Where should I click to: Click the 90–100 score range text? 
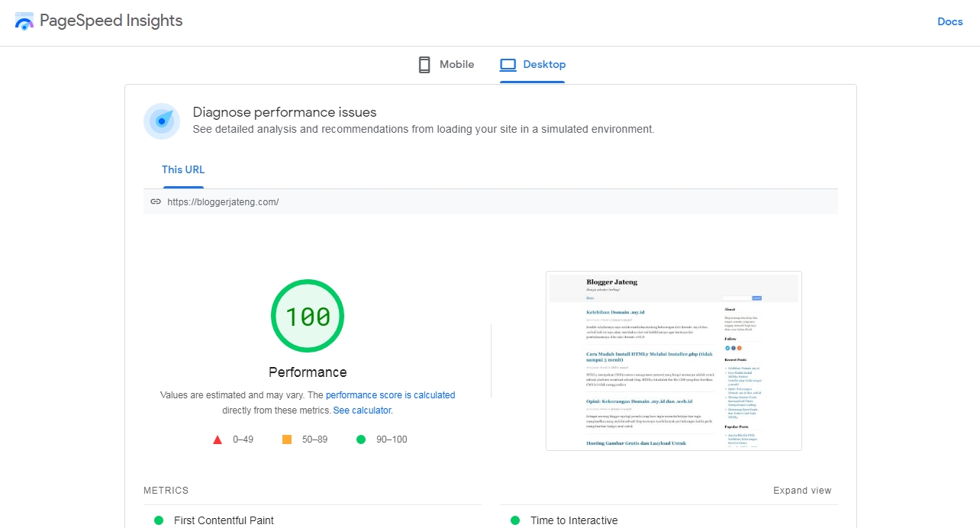(392, 439)
